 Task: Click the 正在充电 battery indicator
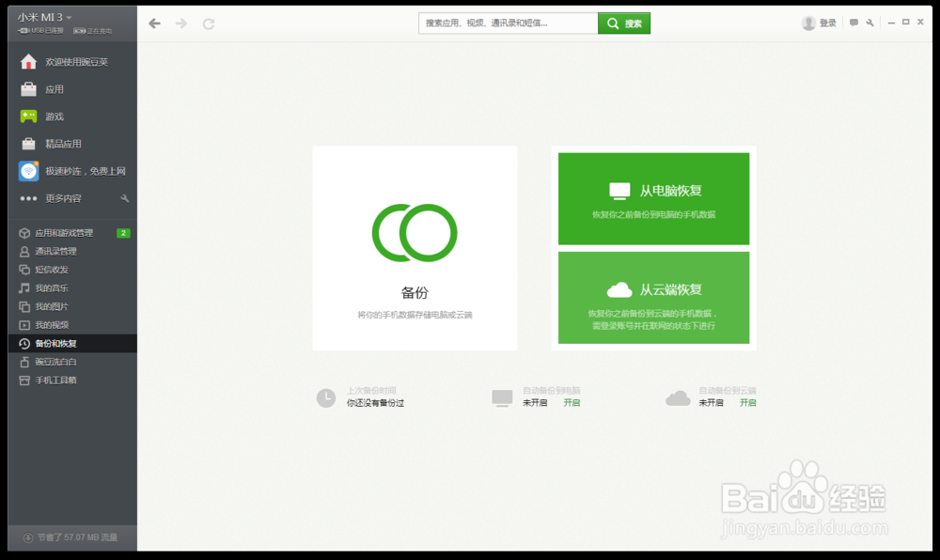coord(93,31)
